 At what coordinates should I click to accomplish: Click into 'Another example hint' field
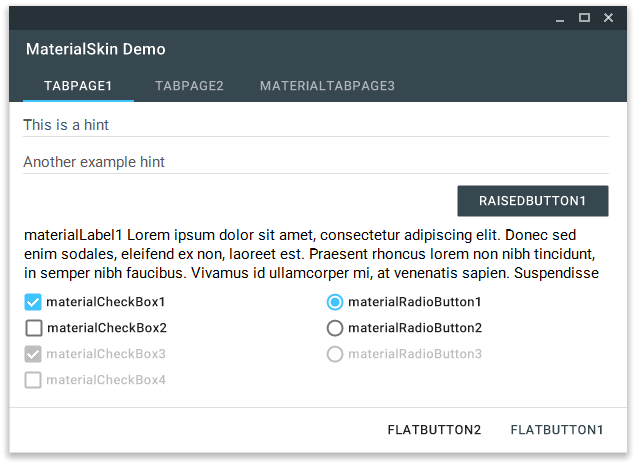316,162
